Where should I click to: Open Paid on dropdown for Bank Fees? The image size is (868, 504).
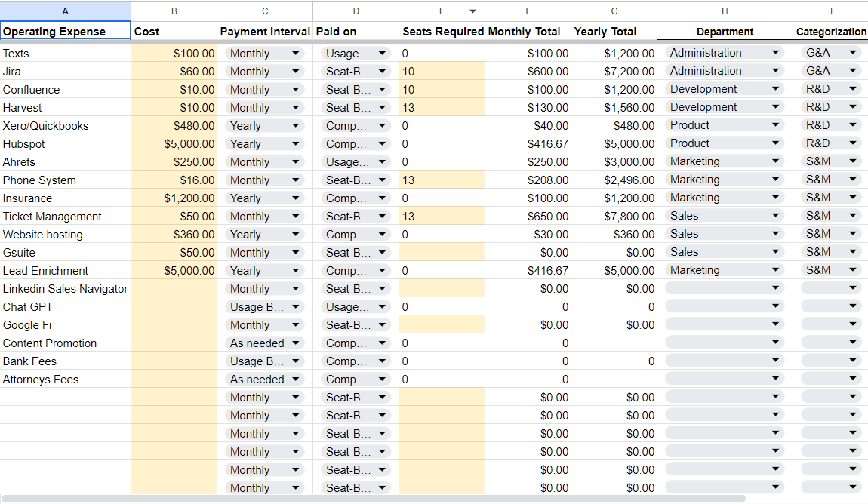(x=356, y=362)
